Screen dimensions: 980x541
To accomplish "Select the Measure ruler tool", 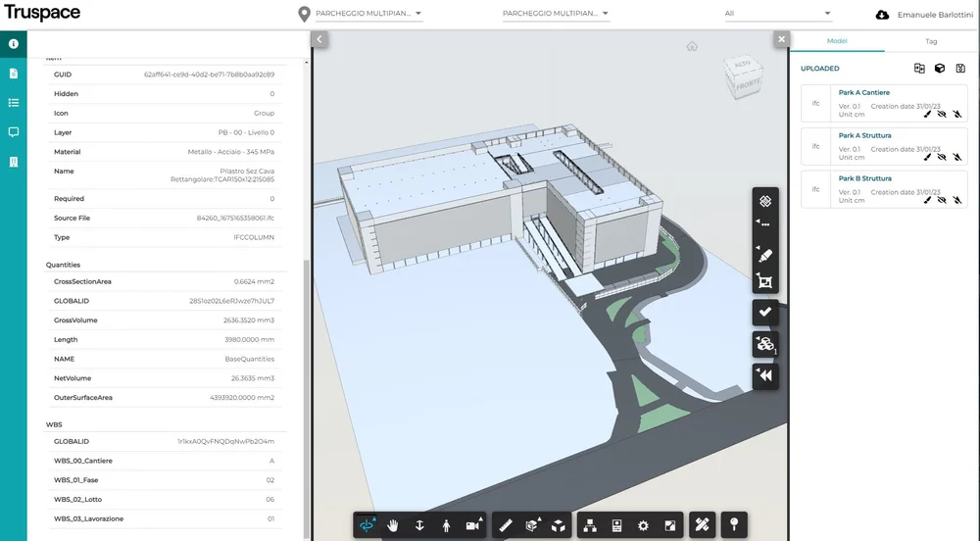I will point(506,525).
